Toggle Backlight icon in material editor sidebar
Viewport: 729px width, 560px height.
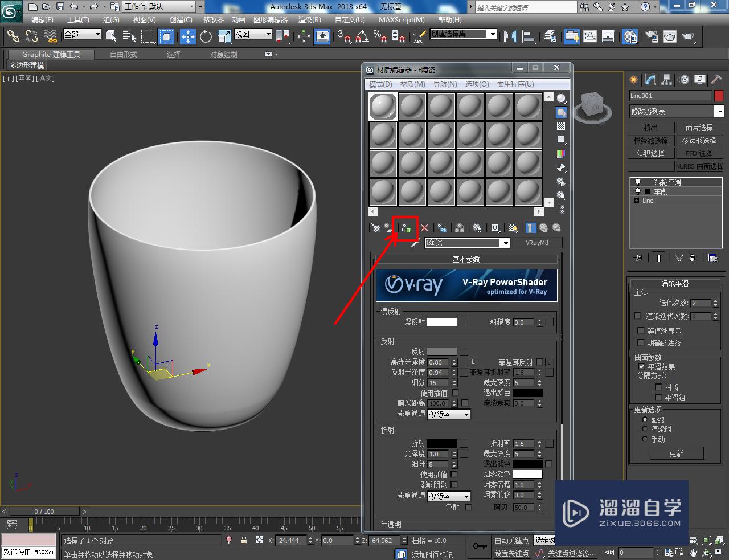pos(561,112)
